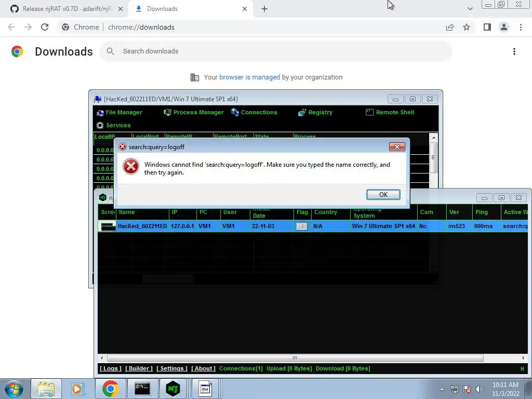Open a new Chrome tab
The height and width of the screenshot is (399, 532).
pos(264,9)
